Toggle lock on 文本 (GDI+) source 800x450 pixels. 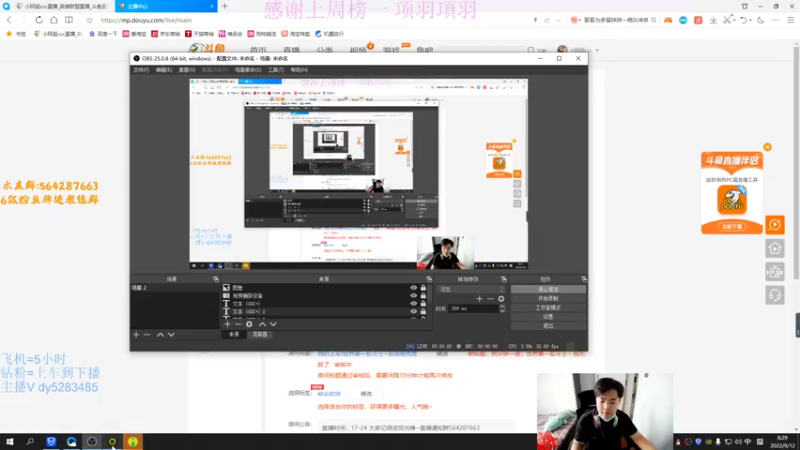click(x=423, y=304)
